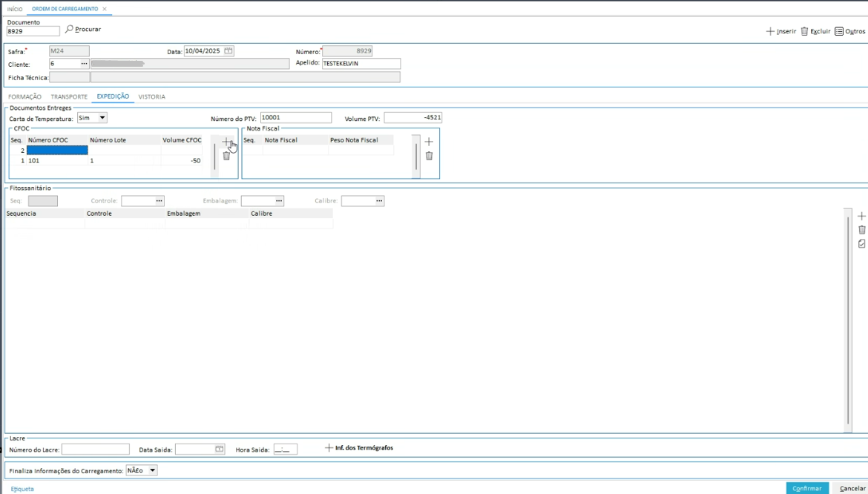Open Embalagem lookup ellipsis button
Viewport: 868px width, 494px height.
(279, 201)
